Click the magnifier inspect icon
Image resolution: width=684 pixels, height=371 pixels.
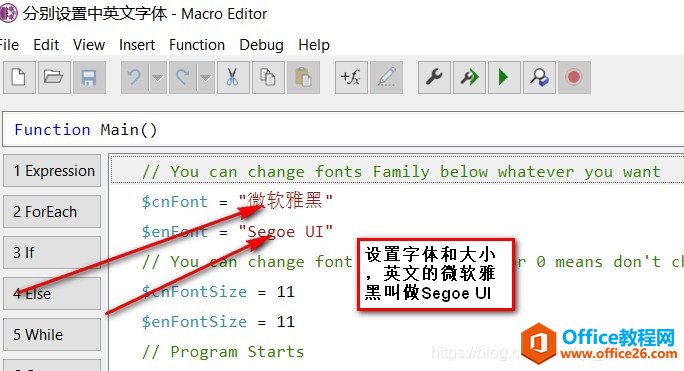[539, 78]
